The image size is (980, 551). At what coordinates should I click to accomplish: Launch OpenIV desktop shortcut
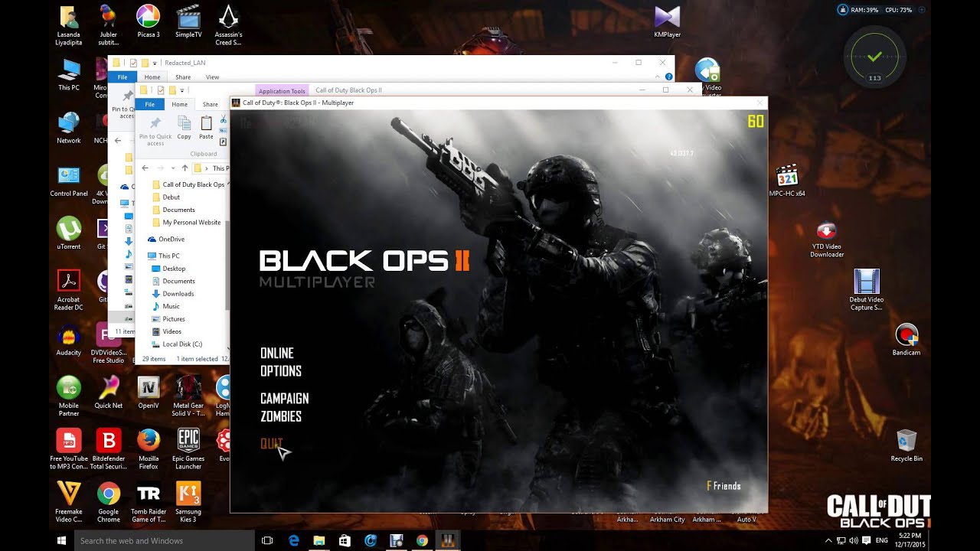click(x=149, y=393)
